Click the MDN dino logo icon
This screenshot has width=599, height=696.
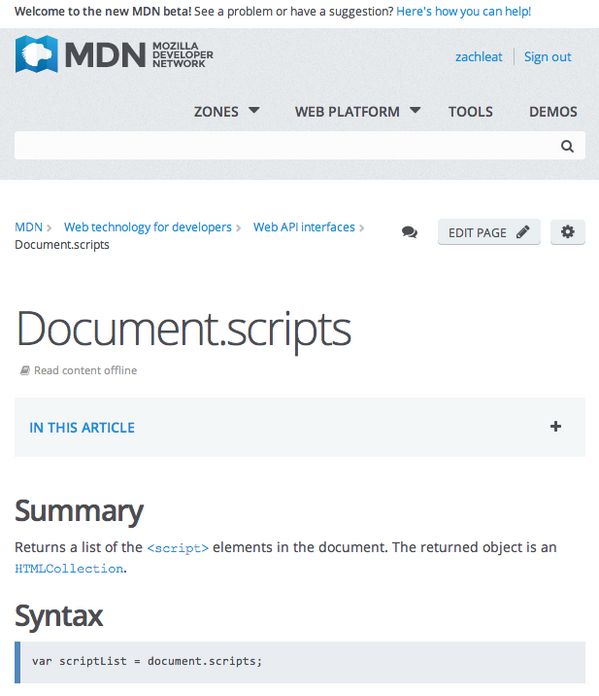(x=36, y=54)
